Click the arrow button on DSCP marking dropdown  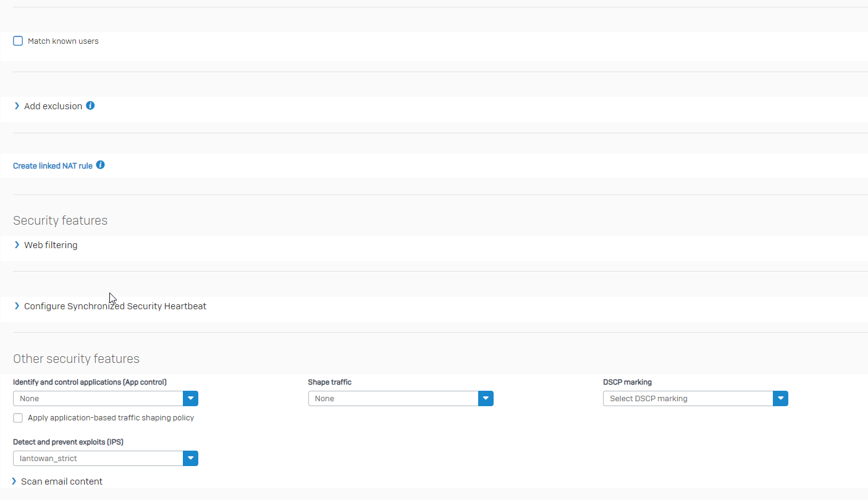click(780, 399)
